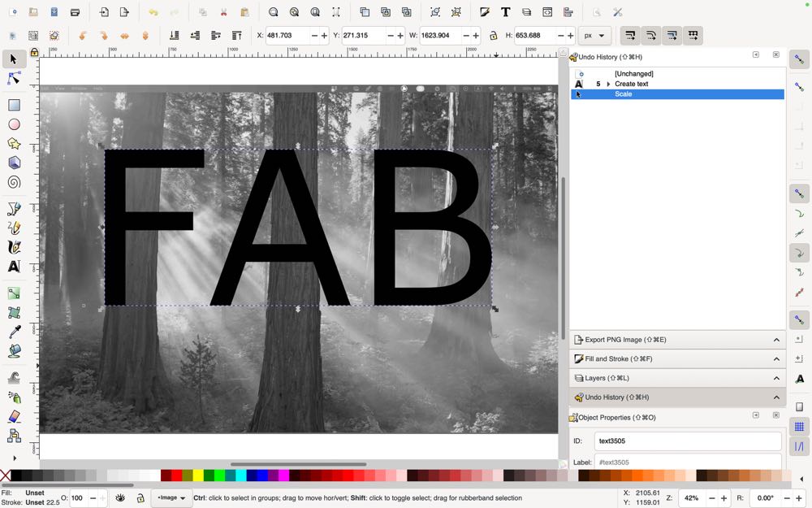Click the Duplicate object icon
The height and width of the screenshot is (508, 812).
point(365,12)
